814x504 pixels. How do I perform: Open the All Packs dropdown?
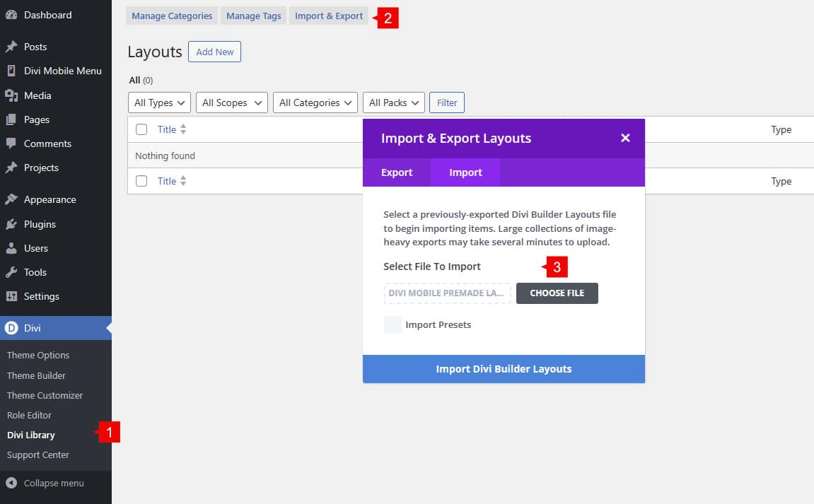pos(394,102)
